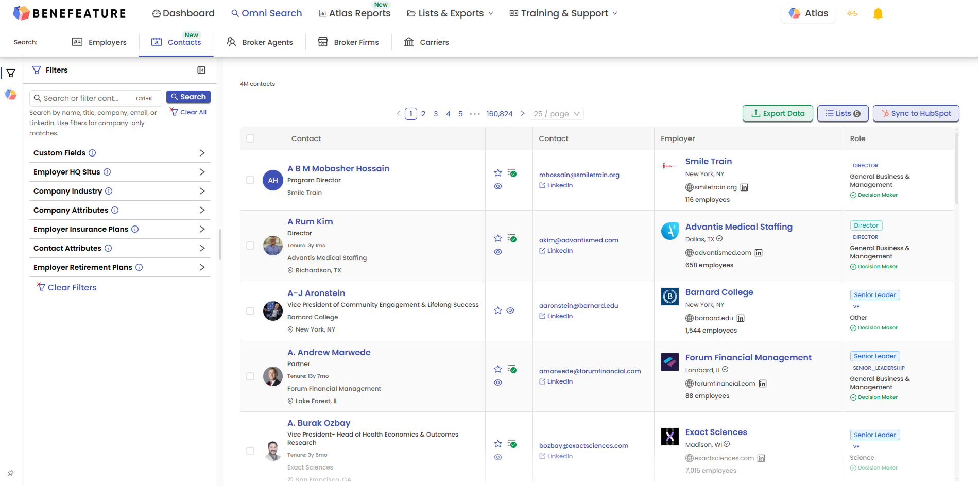980x486 pixels.
Task: Click list-check icon for Mobasher Hossain
Action: (x=512, y=173)
